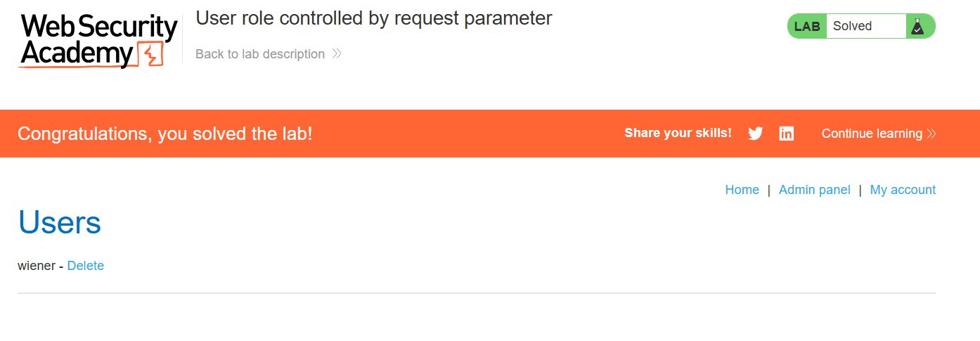Navigate to the Home page
980x341 pixels.
(x=742, y=190)
